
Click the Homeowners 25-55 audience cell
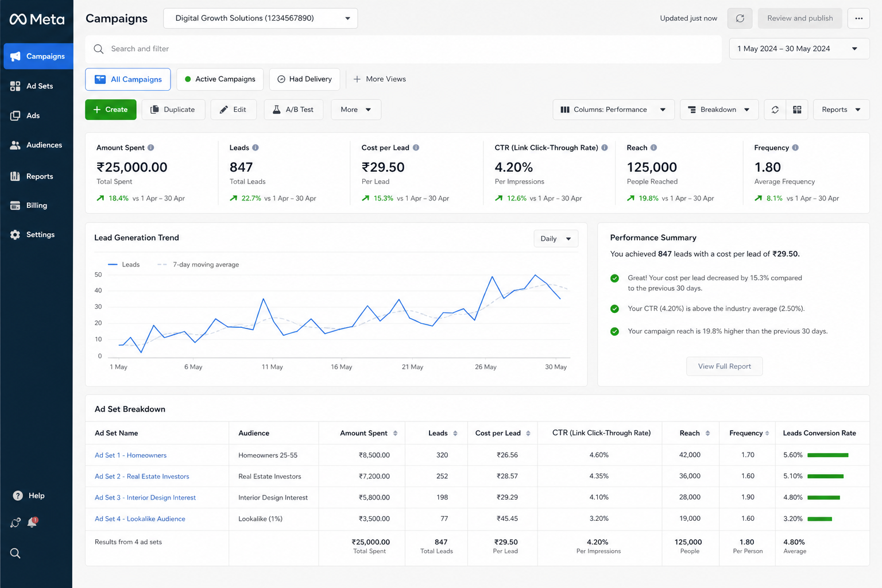coord(268,455)
